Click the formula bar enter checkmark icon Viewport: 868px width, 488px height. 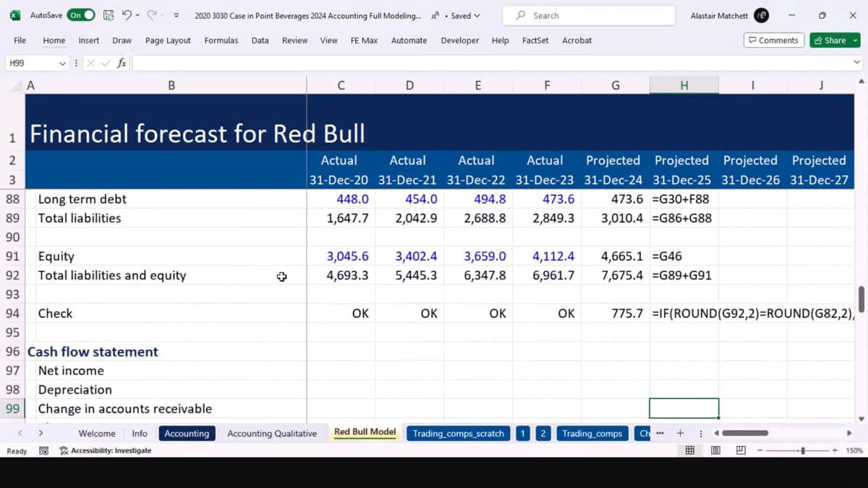105,64
